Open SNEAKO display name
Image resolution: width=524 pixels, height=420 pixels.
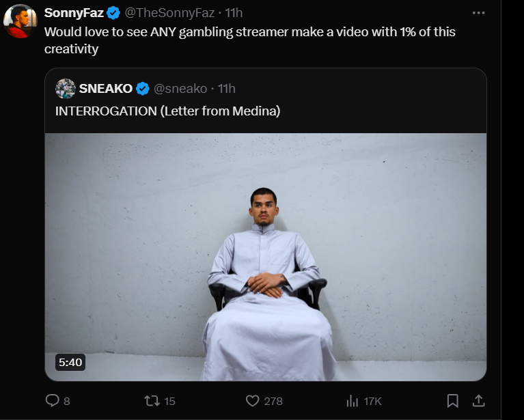(x=106, y=89)
